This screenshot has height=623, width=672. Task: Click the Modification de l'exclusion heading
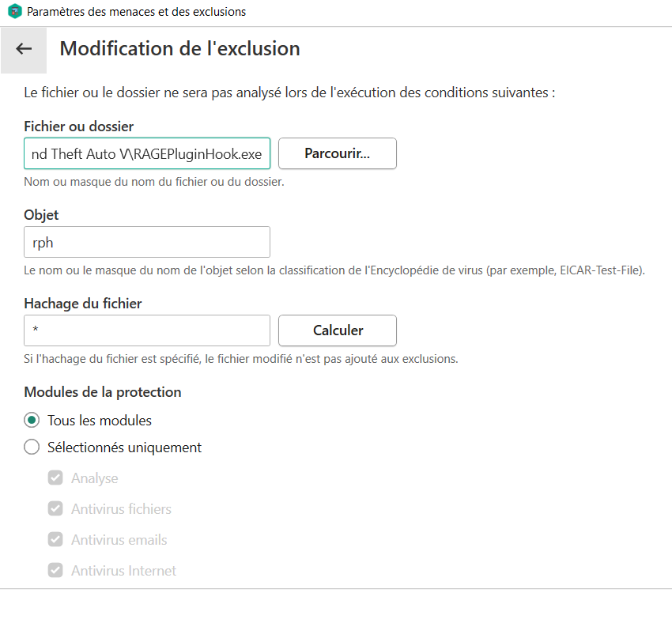[x=179, y=49]
